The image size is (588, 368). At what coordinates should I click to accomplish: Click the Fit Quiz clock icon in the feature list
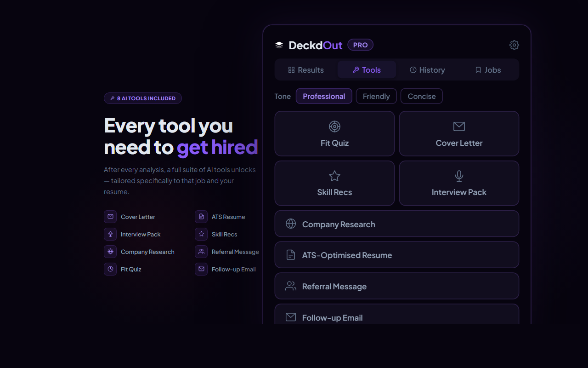(110, 269)
